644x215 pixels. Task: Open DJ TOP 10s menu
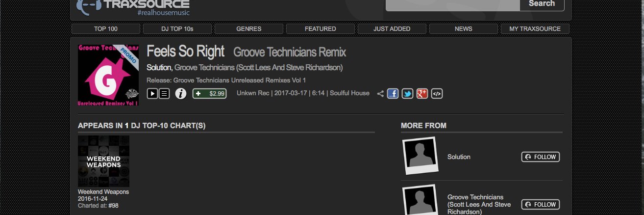177,29
